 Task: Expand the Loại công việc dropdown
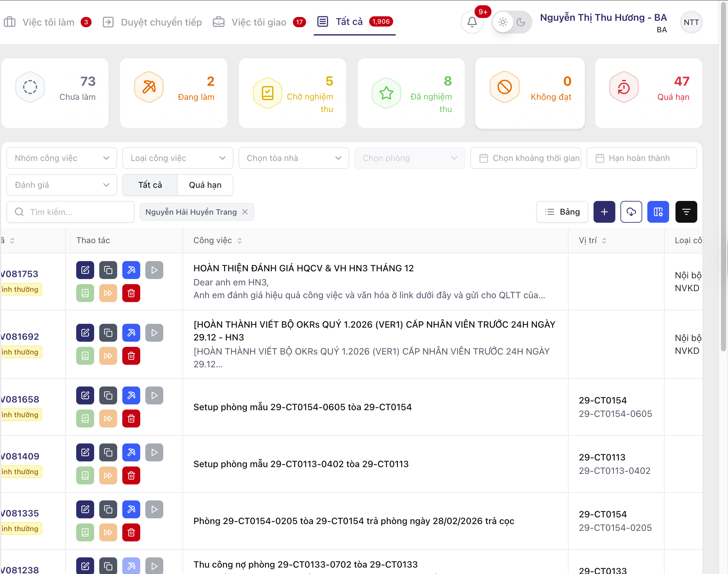click(178, 158)
